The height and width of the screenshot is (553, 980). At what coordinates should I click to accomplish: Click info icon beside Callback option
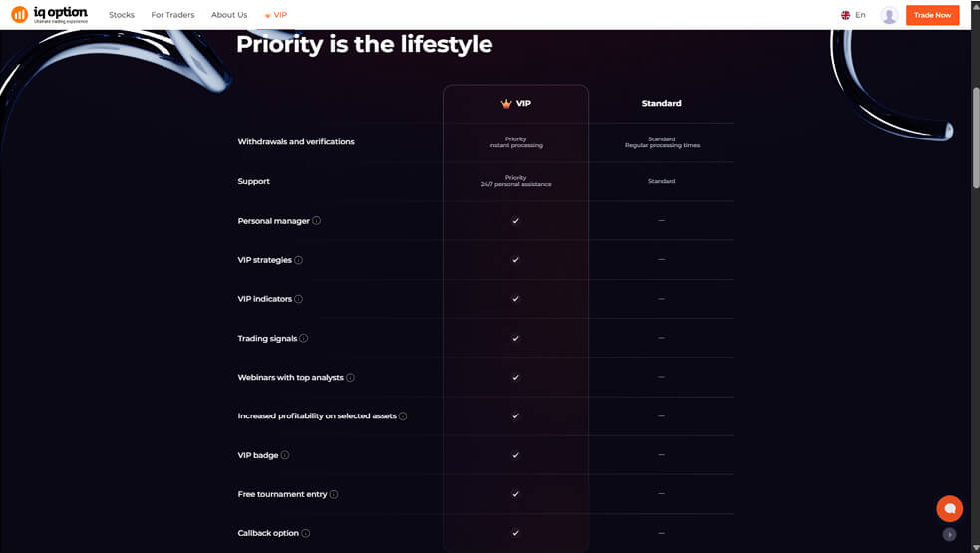pos(306,533)
